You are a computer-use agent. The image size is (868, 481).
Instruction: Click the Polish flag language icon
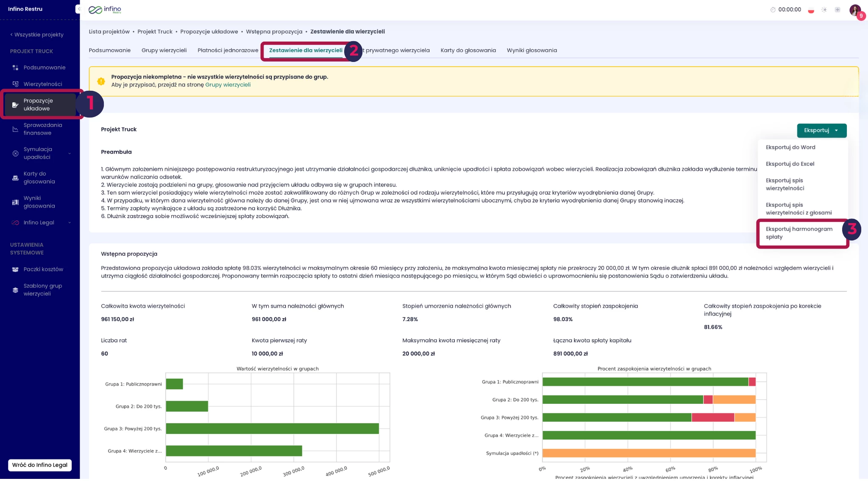tap(811, 10)
